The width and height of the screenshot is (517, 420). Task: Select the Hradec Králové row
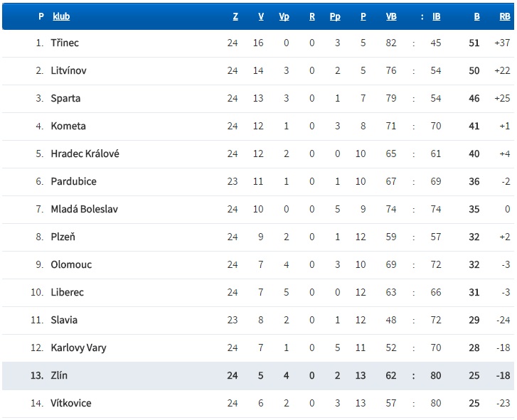pyautogui.click(x=258, y=154)
